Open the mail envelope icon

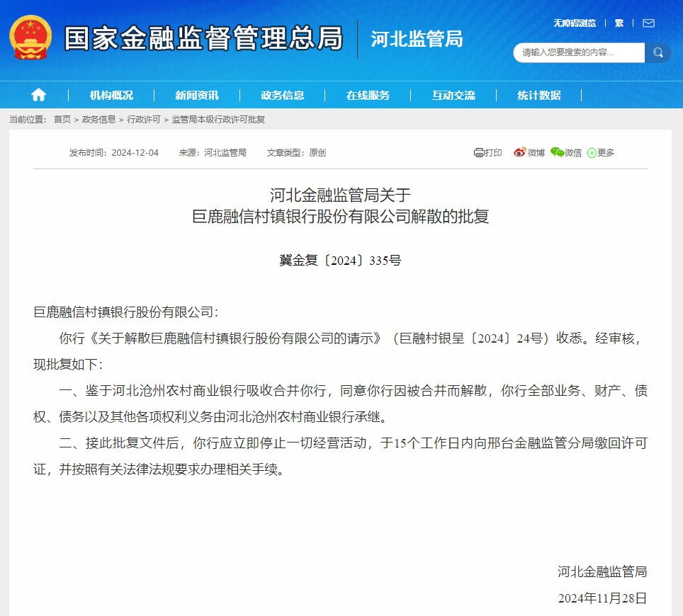(648, 23)
